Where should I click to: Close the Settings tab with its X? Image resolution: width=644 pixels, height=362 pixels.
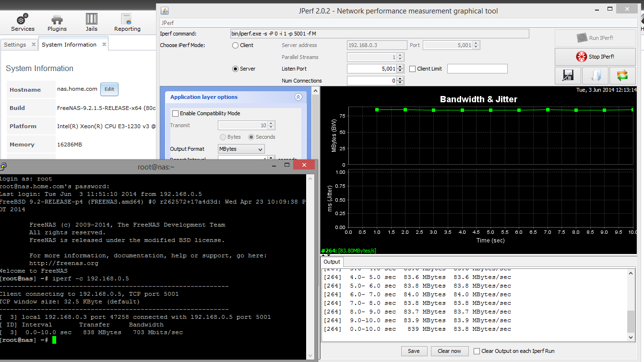[x=34, y=44]
